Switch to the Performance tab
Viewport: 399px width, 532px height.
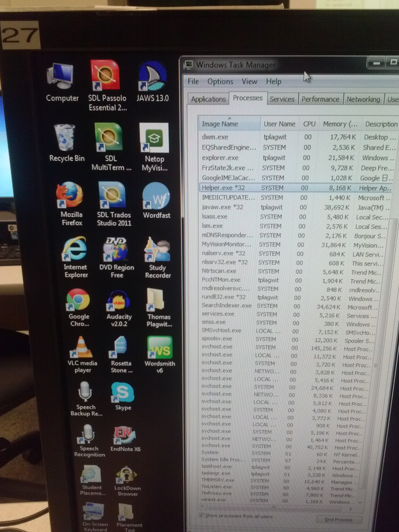pyautogui.click(x=320, y=99)
